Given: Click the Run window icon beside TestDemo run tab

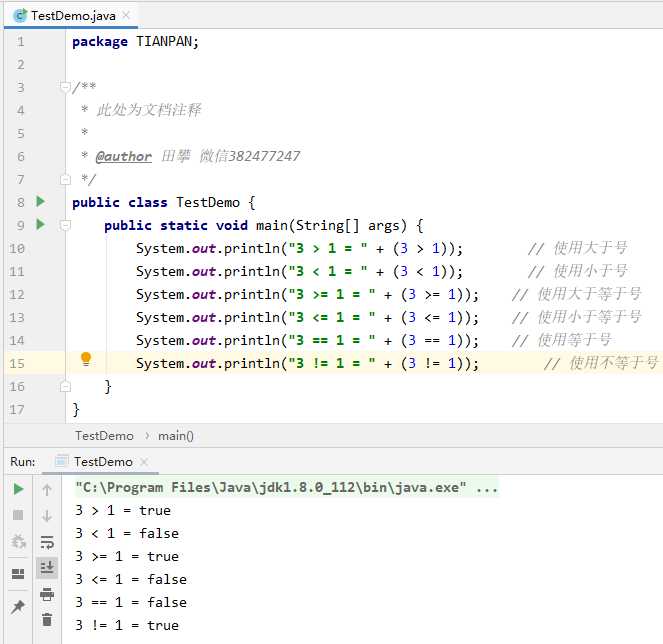Looking at the screenshot, I should (62, 461).
